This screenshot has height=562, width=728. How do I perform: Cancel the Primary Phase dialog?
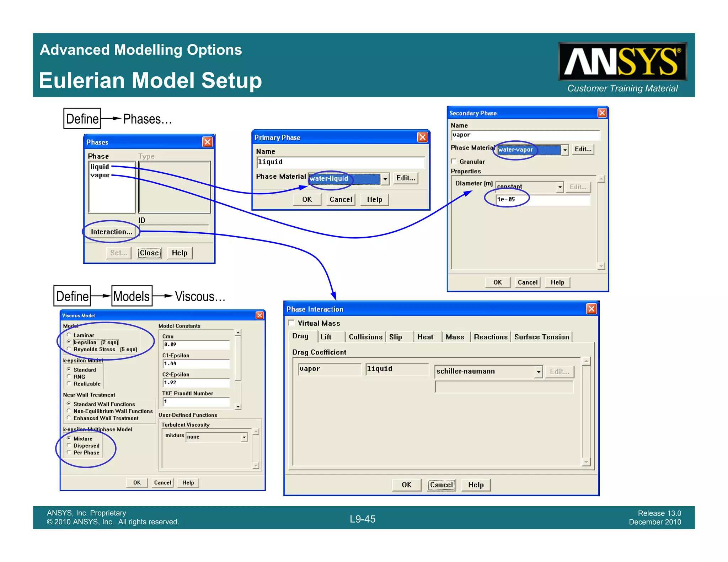click(x=341, y=200)
